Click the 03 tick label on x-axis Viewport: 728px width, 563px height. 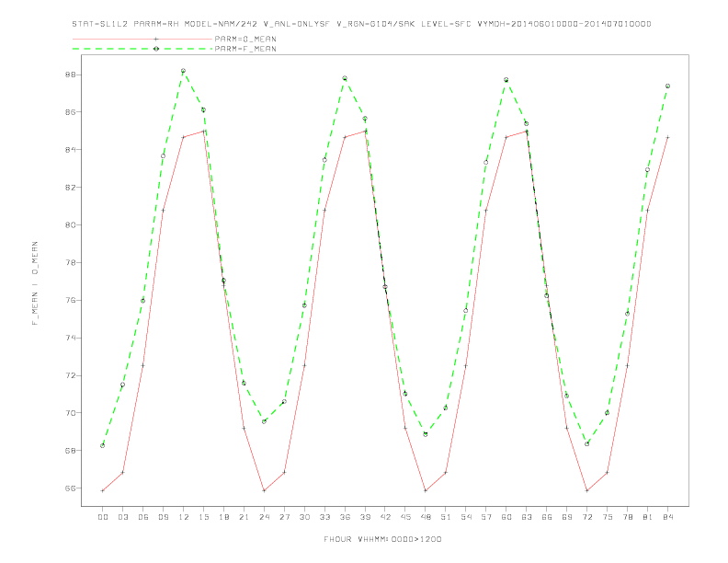(x=122, y=517)
